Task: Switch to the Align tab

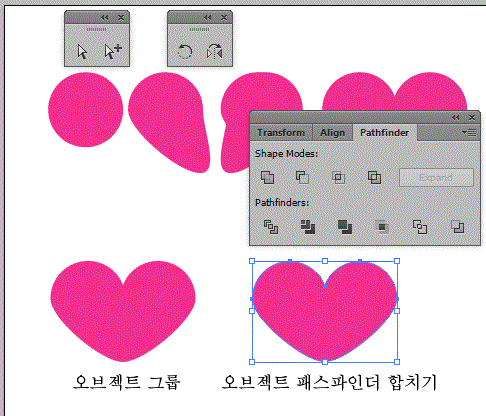Action: pyautogui.click(x=332, y=132)
